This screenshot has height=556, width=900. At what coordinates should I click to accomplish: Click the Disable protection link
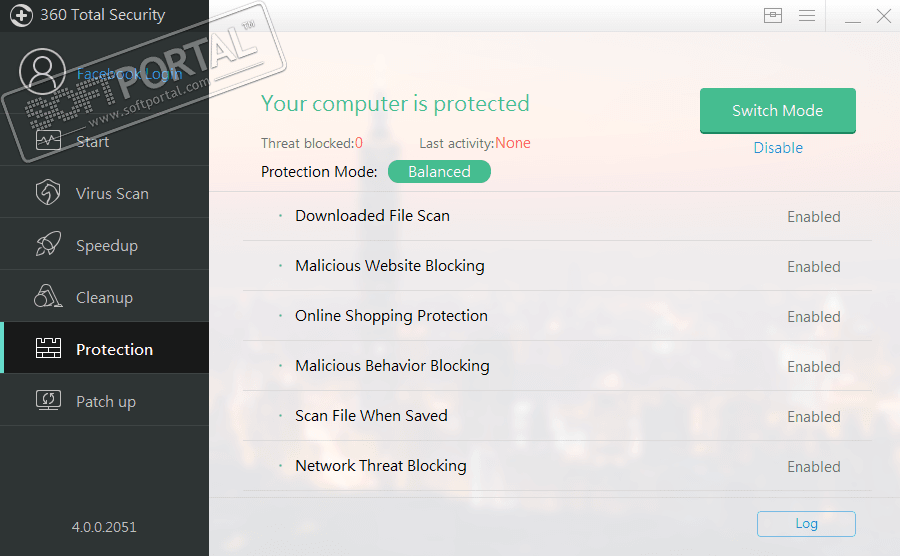pyautogui.click(x=778, y=148)
